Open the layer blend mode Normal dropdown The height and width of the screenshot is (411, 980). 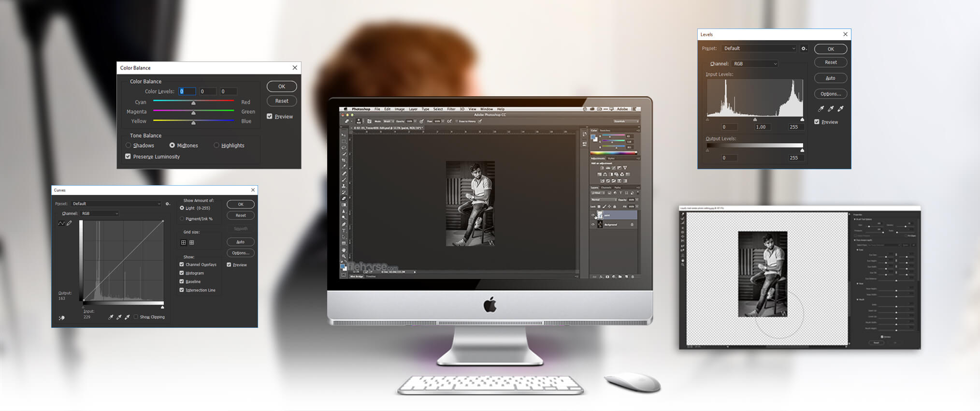click(x=604, y=200)
